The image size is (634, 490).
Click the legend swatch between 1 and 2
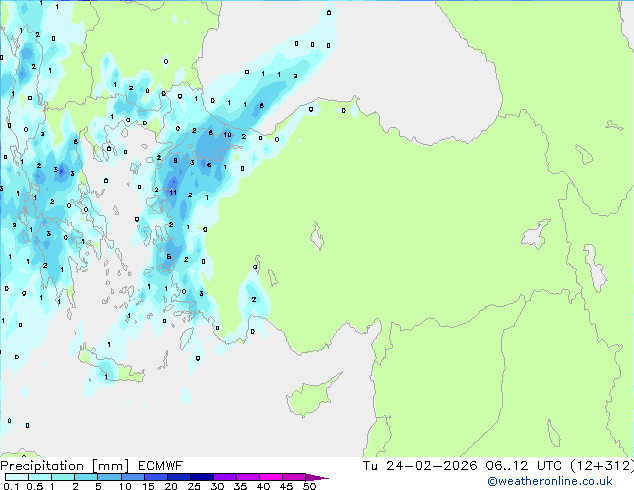63,477
